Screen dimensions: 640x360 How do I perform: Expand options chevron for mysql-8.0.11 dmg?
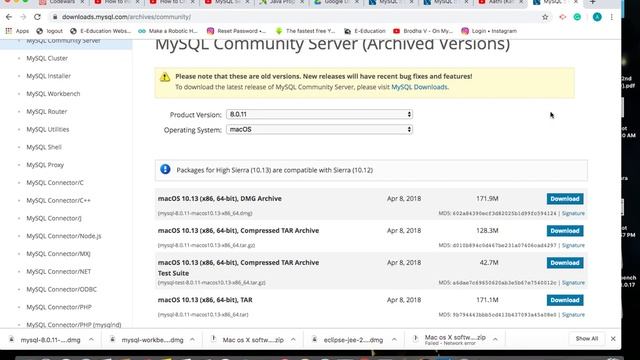pos(91,340)
